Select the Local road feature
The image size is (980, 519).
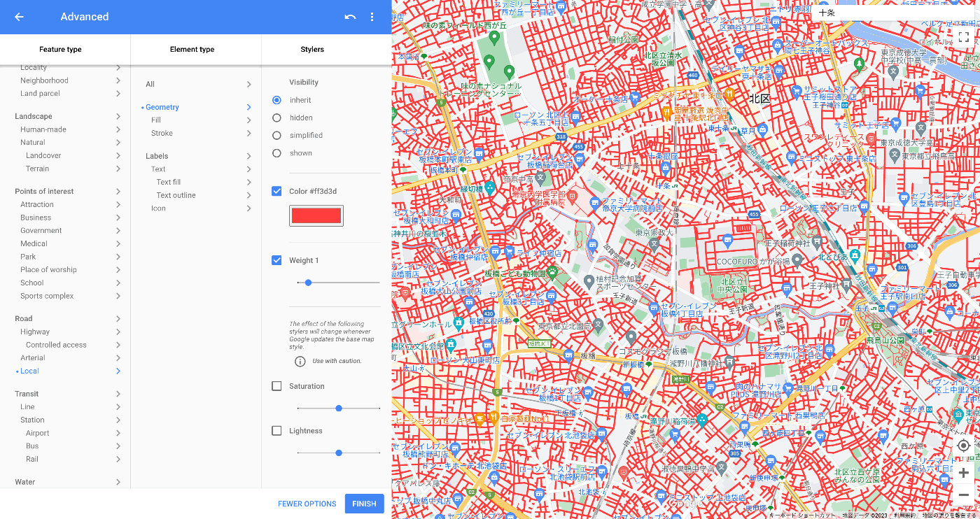click(29, 371)
